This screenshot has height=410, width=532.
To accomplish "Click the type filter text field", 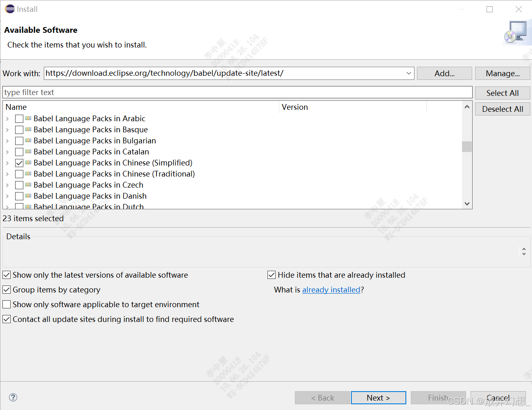I will point(238,92).
